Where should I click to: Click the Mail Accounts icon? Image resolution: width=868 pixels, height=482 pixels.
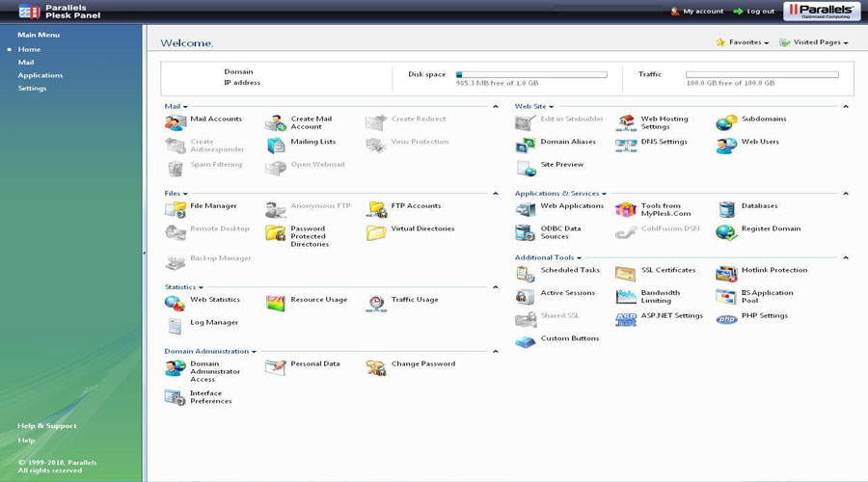click(x=175, y=122)
